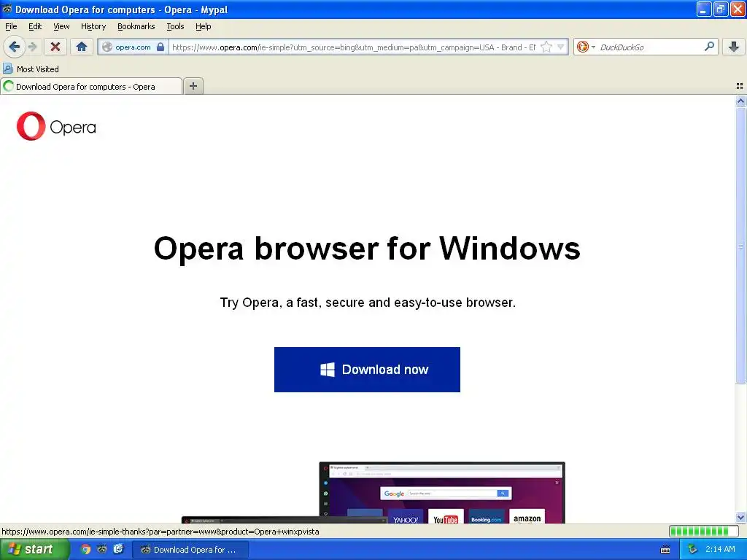Open the downloads arrow button
This screenshot has height=560, width=747.
click(x=734, y=47)
